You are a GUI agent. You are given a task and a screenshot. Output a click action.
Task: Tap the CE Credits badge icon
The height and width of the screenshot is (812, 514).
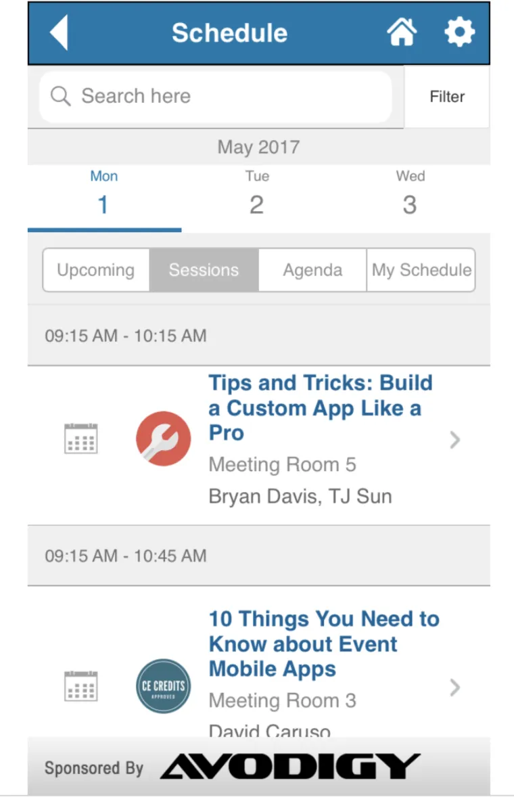click(x=163, y=686)
